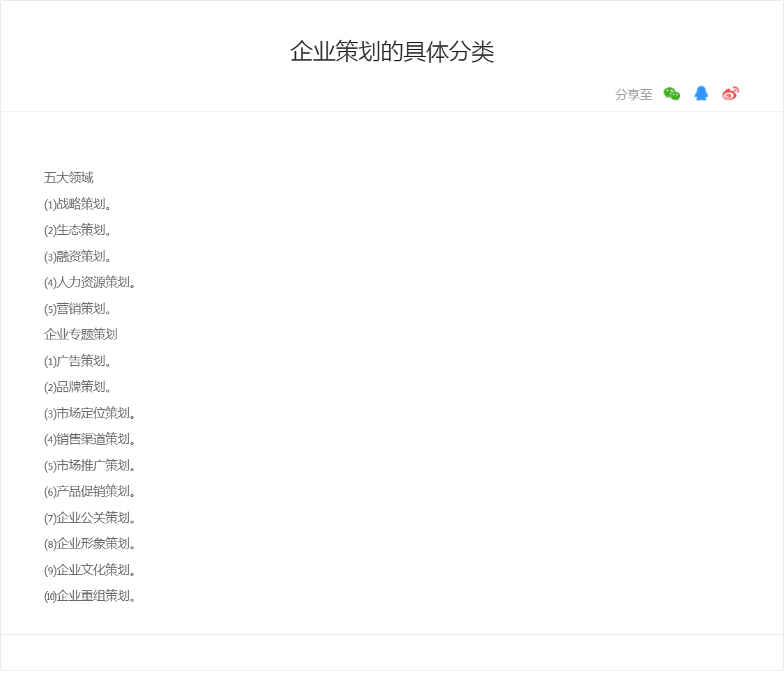784x697 pixels.
Task: Select the 战略策划 line
Action: coord(78,204)
